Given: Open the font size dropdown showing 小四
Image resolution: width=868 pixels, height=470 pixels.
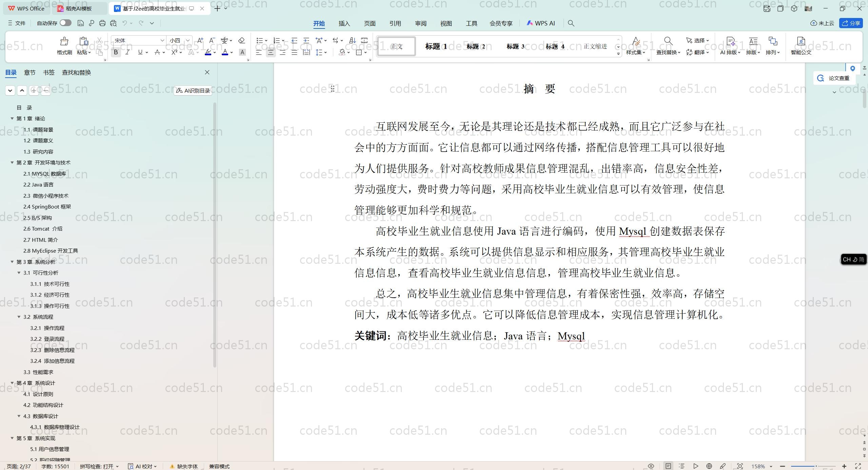Looking at the screenshot, I should [x=188, y=40].
